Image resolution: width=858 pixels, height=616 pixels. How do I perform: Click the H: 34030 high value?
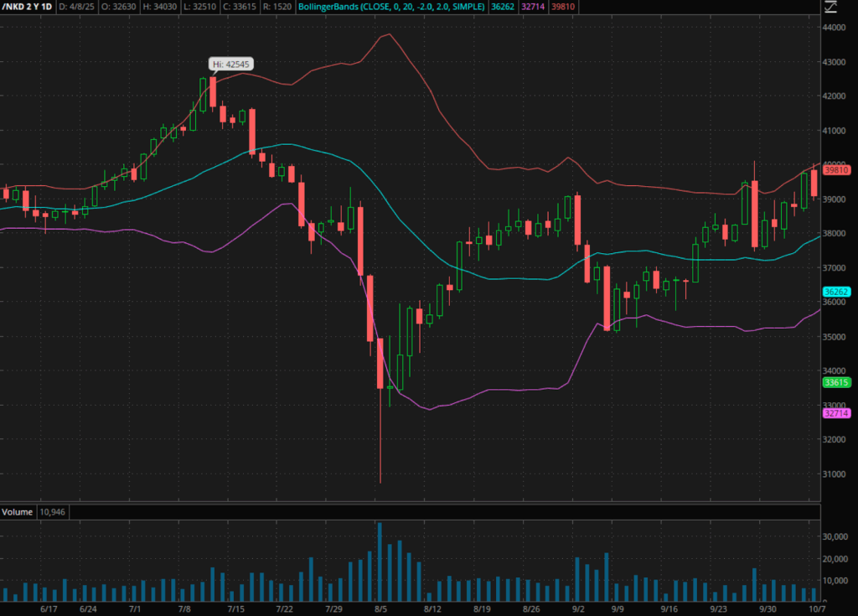coord(160,7)
